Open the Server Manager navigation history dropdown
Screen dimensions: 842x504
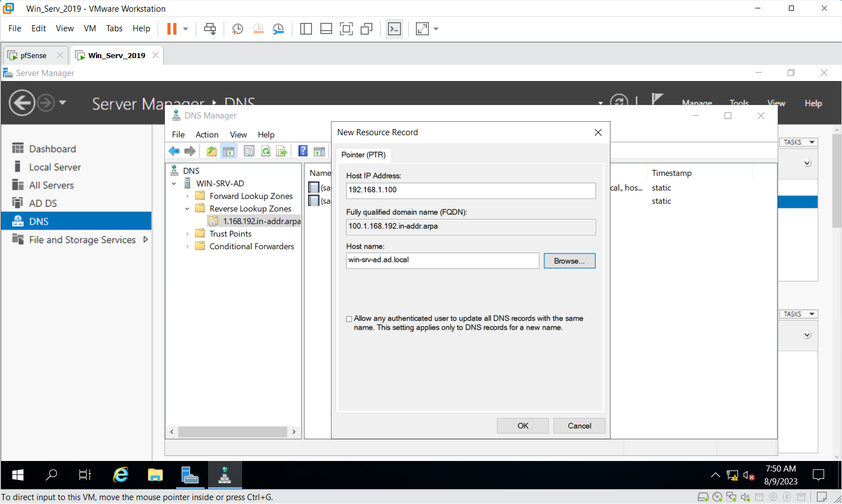[x=63, y=103]
